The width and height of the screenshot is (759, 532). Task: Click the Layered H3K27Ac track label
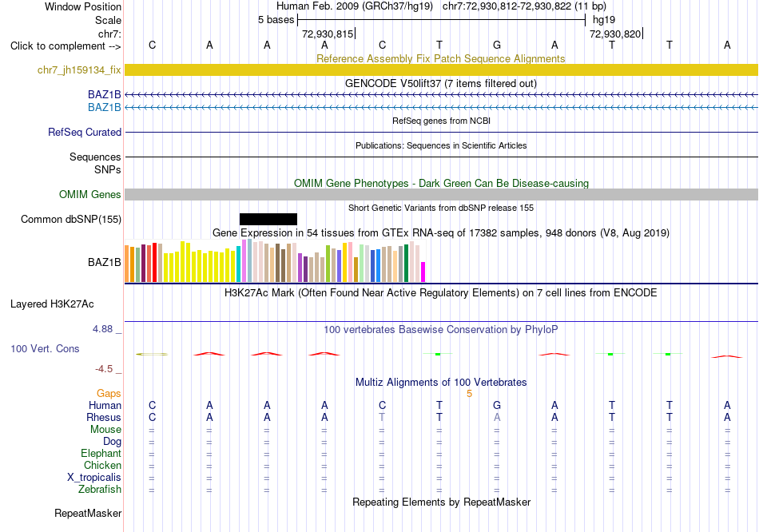click(52, 304)
